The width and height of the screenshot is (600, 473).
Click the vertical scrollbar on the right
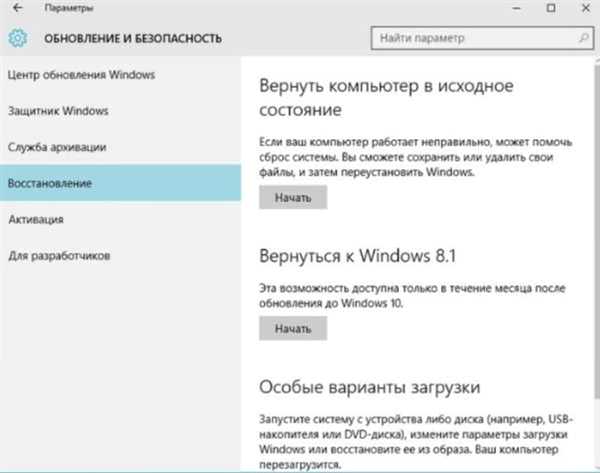[597, 230]
